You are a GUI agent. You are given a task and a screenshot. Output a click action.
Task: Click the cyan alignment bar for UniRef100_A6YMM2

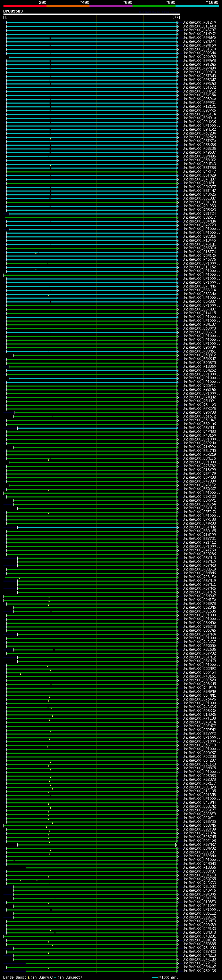click(98, 527)
